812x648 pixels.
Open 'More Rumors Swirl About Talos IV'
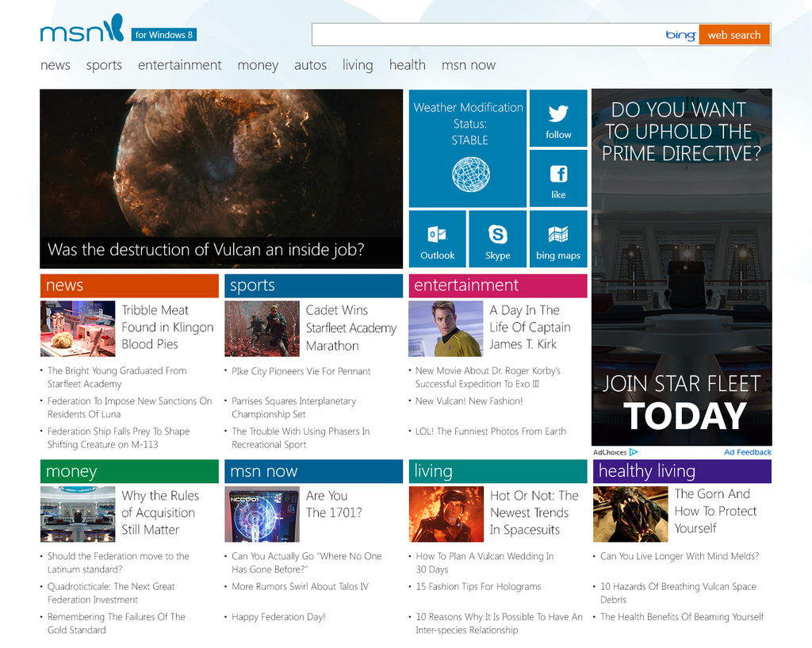tap(300, 587)
